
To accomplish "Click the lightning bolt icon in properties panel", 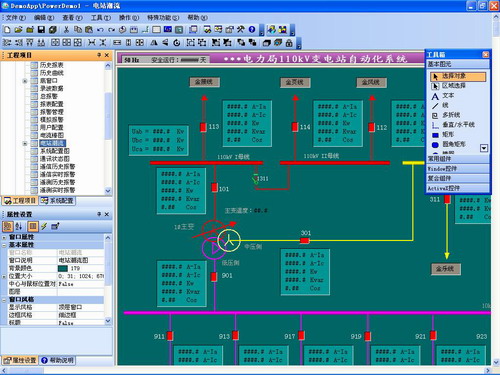I will tap(44, 226).
